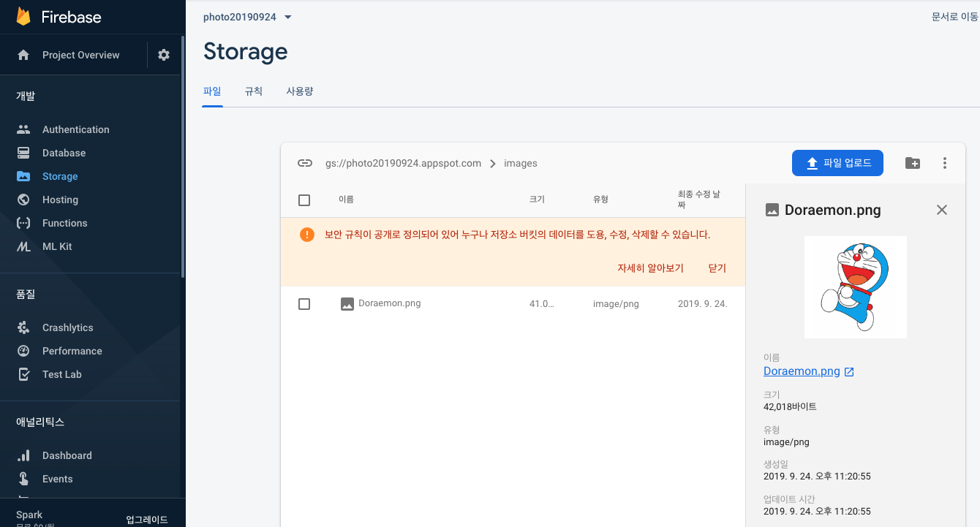Click the 애널리틱스 section heading
The width and height of the screenshot is (980, 527).
(x=40, y=422)
